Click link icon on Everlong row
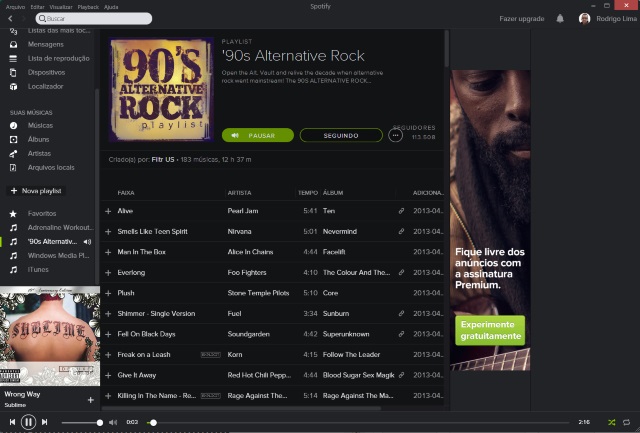The height and width of the screenshot is (433, 640). coord(401,272)
